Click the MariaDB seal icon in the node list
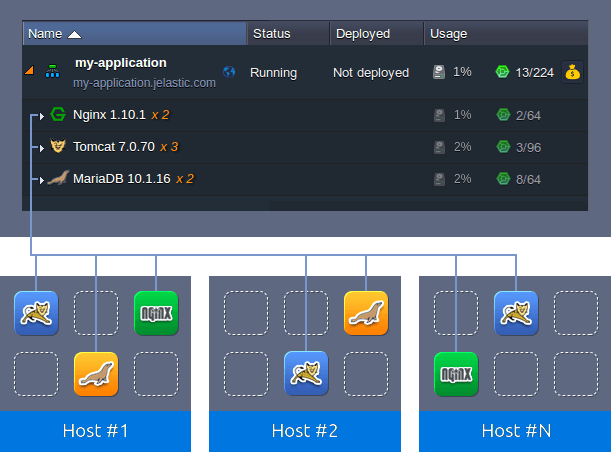611x452 pixels. pyautogui.click(x=58, y=179)
